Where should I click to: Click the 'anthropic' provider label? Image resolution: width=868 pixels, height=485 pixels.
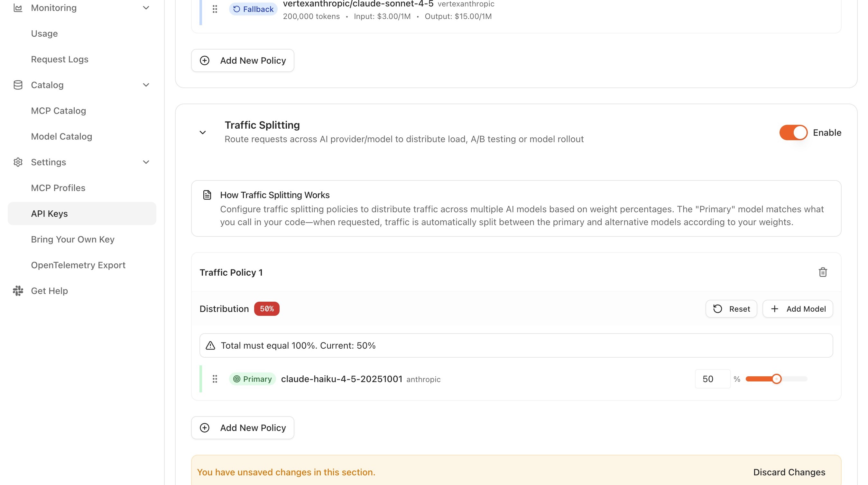click(x=423, y=379)
